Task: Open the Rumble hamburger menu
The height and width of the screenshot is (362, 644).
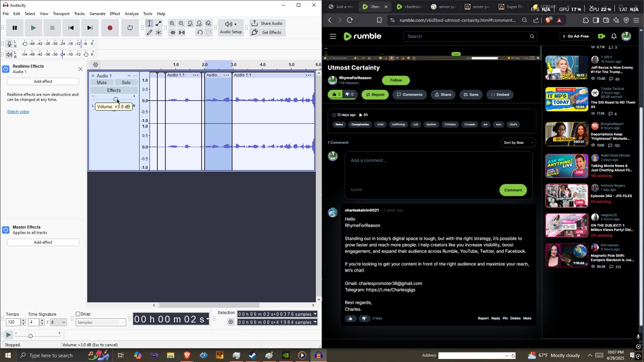Action: pyautogui.click(x=333, y=36)
